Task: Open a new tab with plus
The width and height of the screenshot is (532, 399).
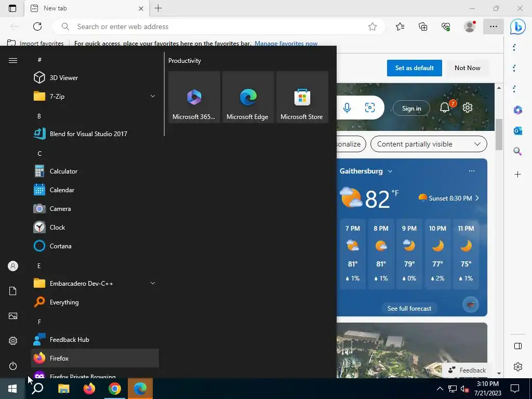Action: pyautogui.click(x=158, y=8)
